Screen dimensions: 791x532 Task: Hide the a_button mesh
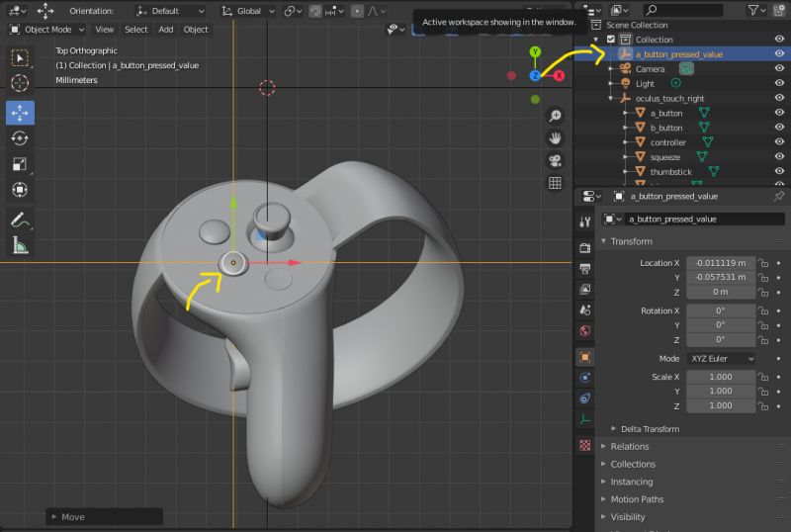point(779,112)
